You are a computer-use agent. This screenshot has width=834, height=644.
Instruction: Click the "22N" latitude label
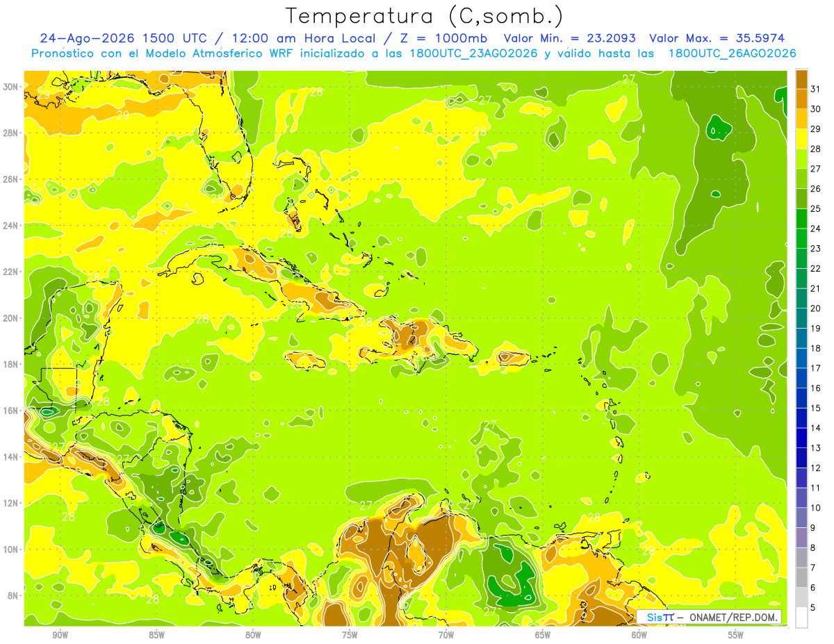tap(10, 272)
